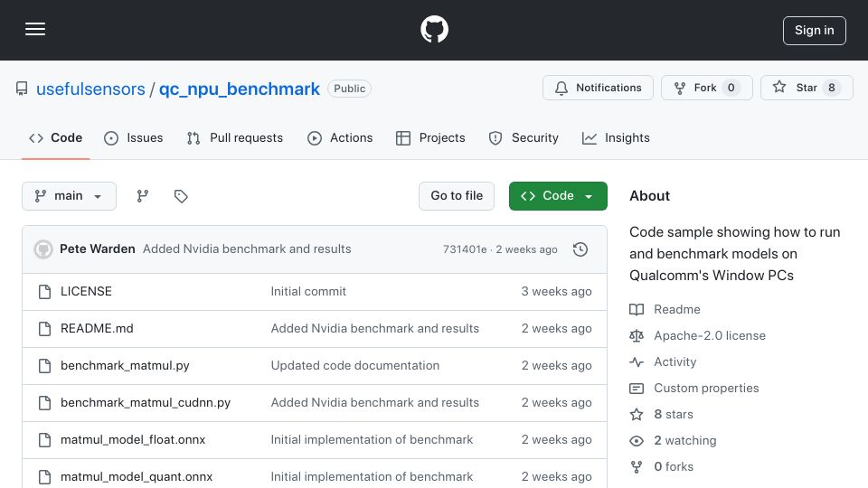Open the usefulsensors owner link
868x488 pixels.
pyautogui.click(x=90, y=89)
